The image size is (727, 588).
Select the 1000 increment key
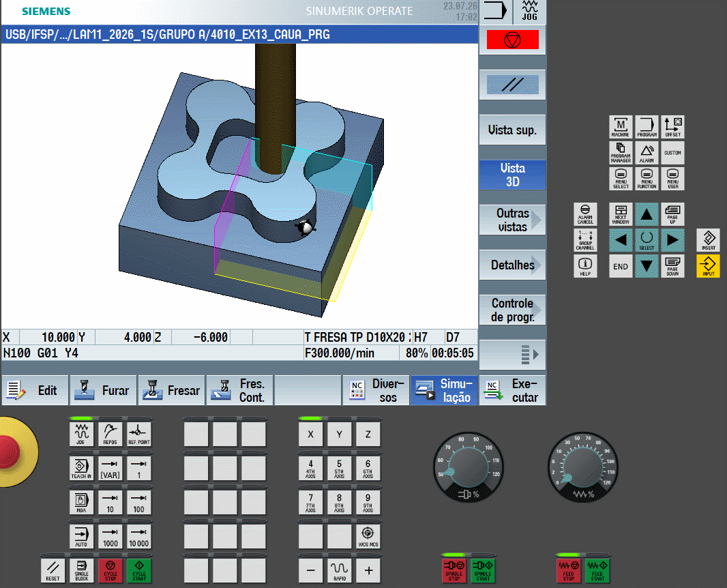[110, 537]
